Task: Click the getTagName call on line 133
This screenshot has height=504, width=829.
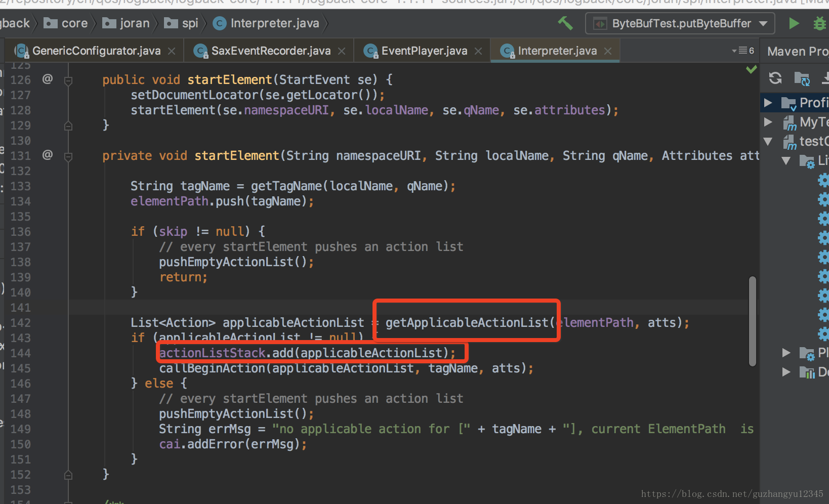Action: 353,186
